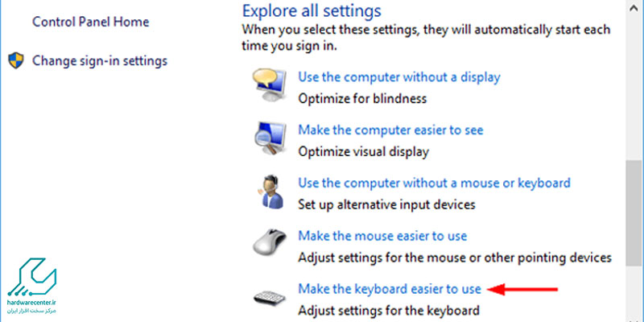Open Change sign-in settings
Viewport: 644px width, 322px height.
(x=100, y=61)
